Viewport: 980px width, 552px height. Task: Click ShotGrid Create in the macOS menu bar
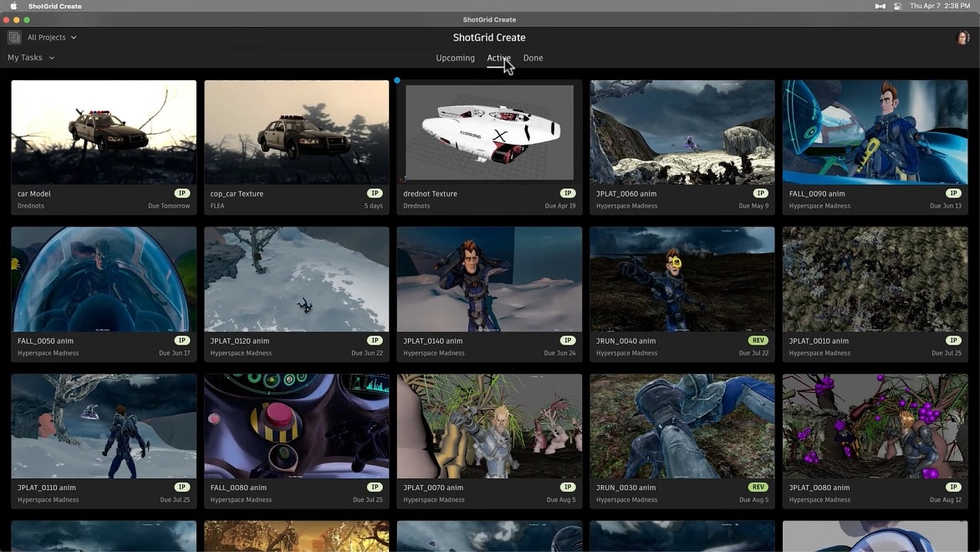point(54,6)
